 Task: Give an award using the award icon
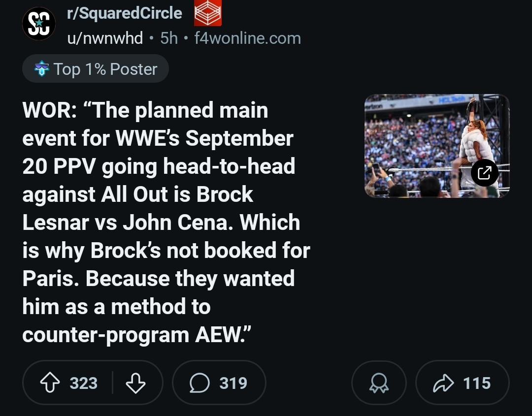379,384
